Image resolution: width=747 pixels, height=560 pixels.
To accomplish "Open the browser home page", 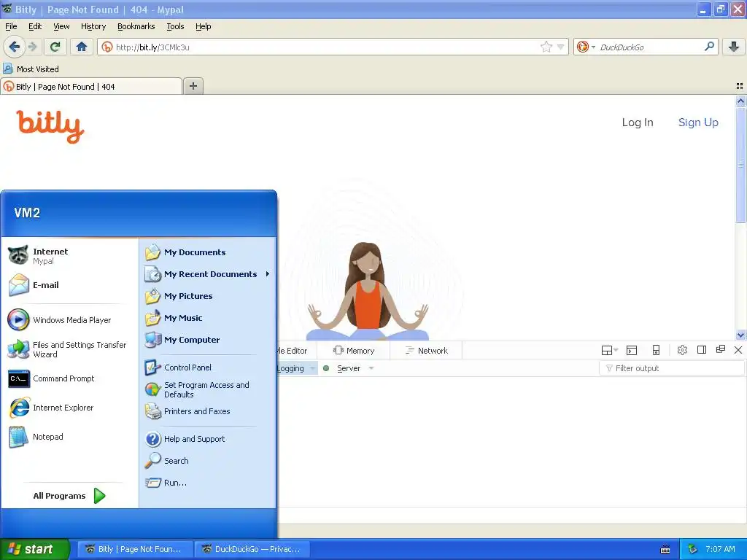I will 82,47.
